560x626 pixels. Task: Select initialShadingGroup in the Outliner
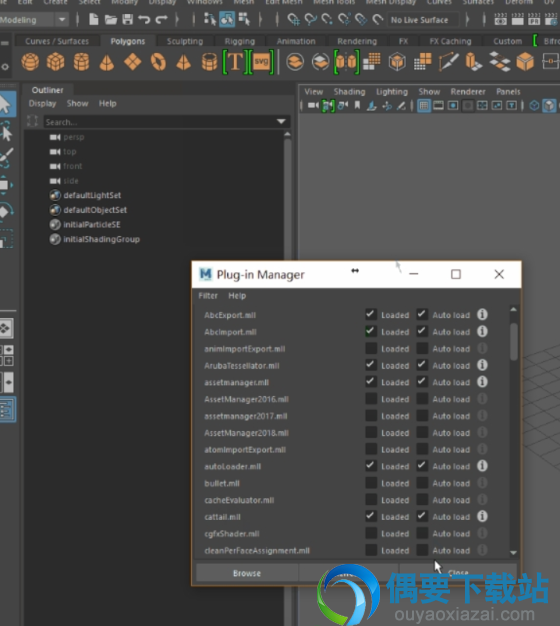101,239
